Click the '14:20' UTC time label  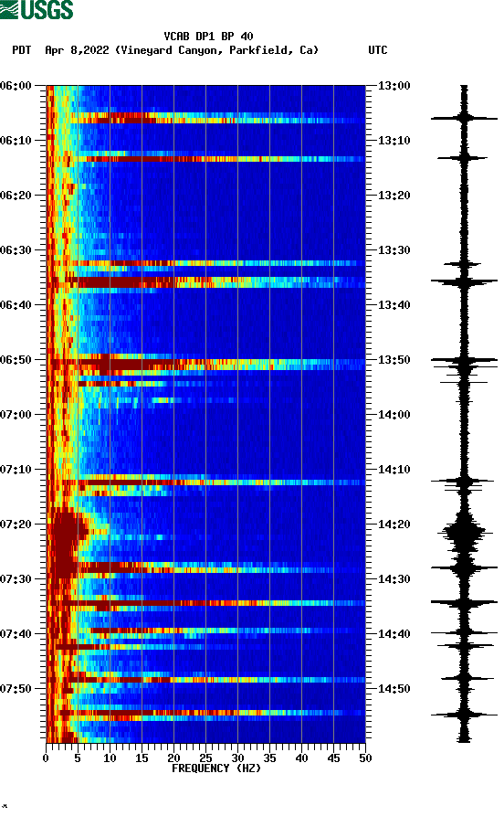tap(394, 525)
